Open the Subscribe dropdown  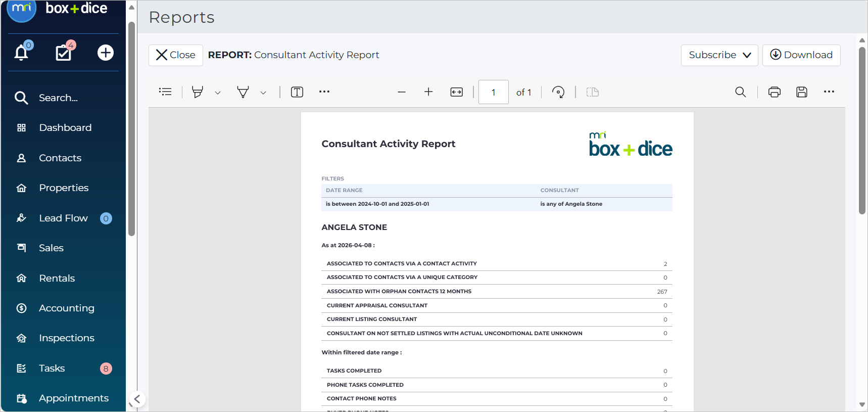click(719, 55)
